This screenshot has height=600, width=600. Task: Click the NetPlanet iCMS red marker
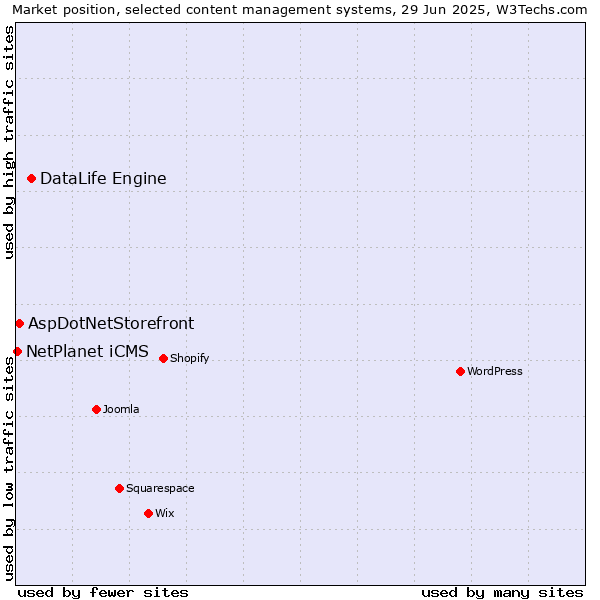tap(17, 351)
